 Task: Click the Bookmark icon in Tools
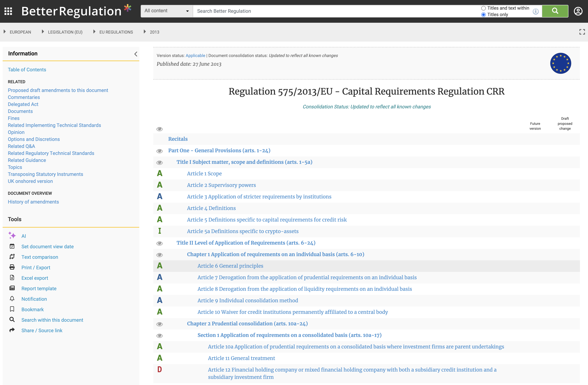click(x=12, y=309)
